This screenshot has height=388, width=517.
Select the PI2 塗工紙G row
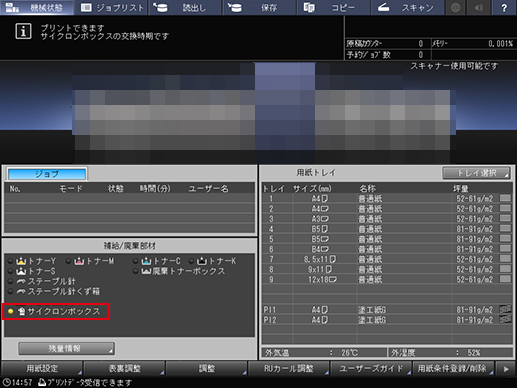[x=387, y=320]
